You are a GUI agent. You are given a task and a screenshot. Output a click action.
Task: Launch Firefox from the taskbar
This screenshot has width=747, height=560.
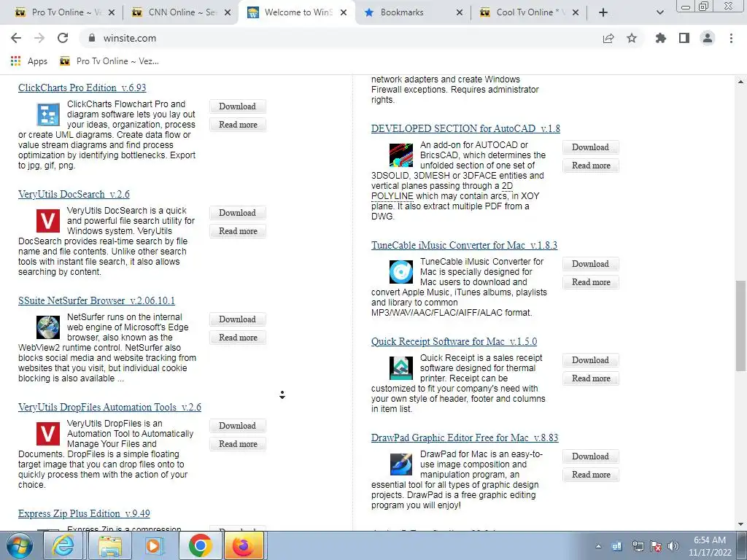[244, 545]
